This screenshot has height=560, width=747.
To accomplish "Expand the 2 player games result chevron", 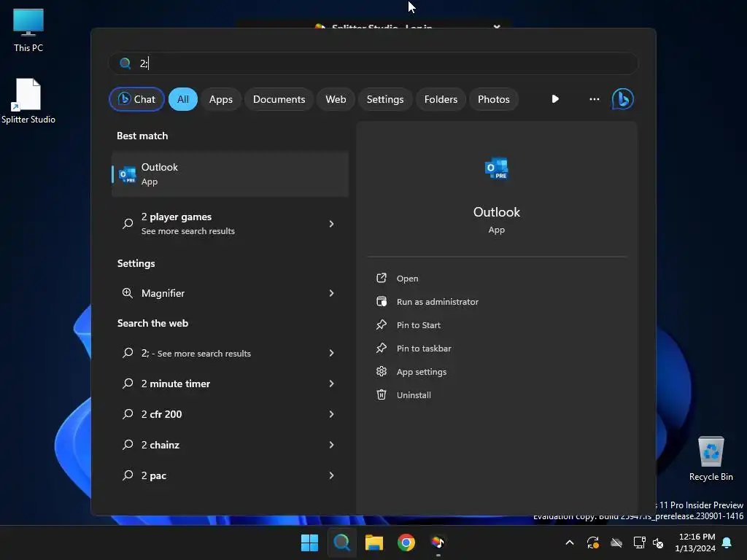I will point(332,224).
